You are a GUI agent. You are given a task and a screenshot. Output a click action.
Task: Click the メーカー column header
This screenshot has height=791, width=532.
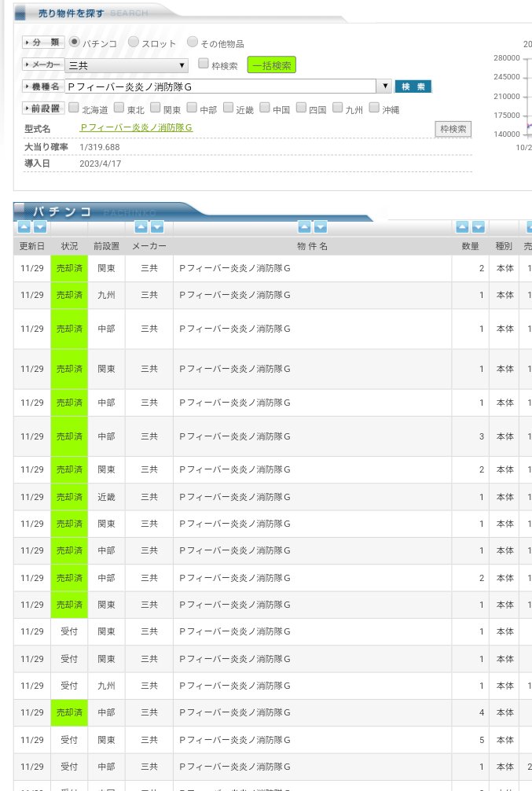coord(149,246)
